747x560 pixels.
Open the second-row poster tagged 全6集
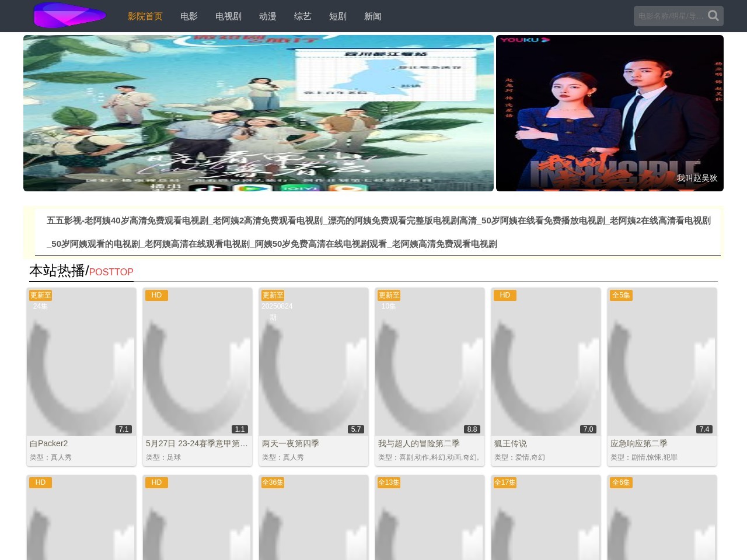pos(662,517)
